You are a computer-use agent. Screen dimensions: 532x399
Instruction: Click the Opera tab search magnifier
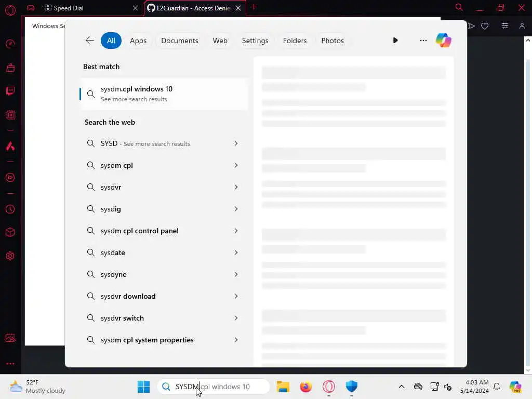pos(459,7)
